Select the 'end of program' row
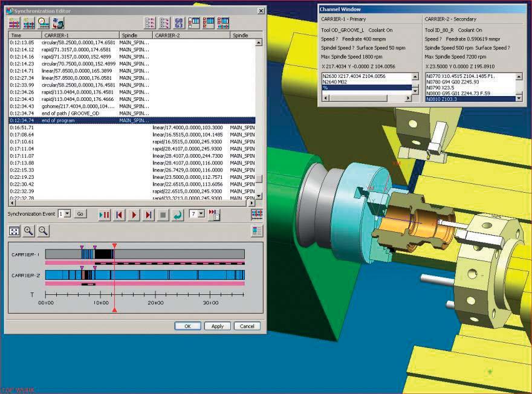Image resolution: width=532 pixels, height=394 pixels. pos(132,120)
